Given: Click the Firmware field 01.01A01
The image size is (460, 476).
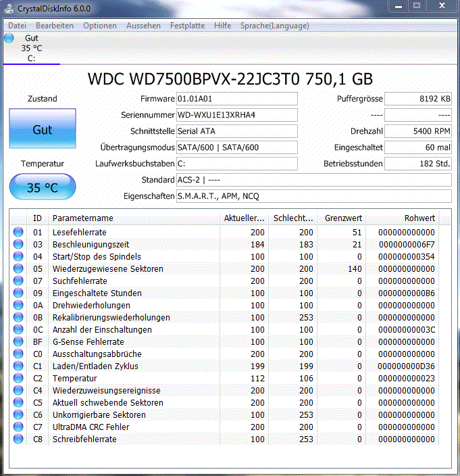Looking at the screenshot, I should click(x=237, y=99).
